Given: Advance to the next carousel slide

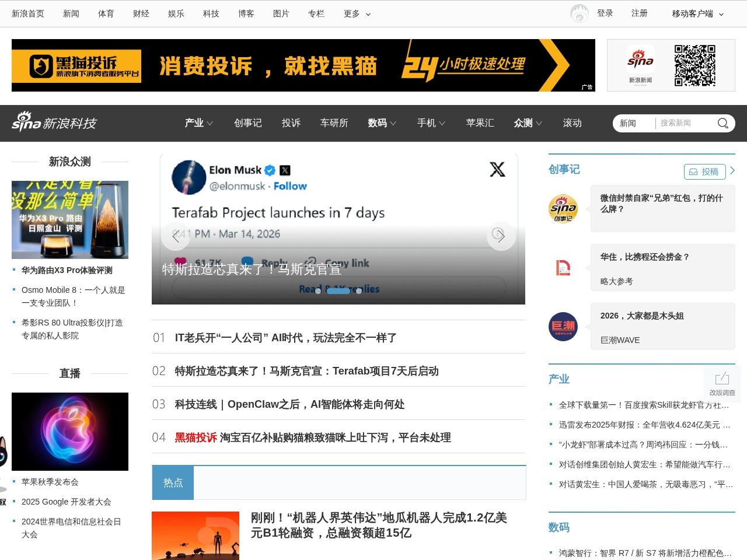Looking at the screenshot, I should tap(500, 236).
